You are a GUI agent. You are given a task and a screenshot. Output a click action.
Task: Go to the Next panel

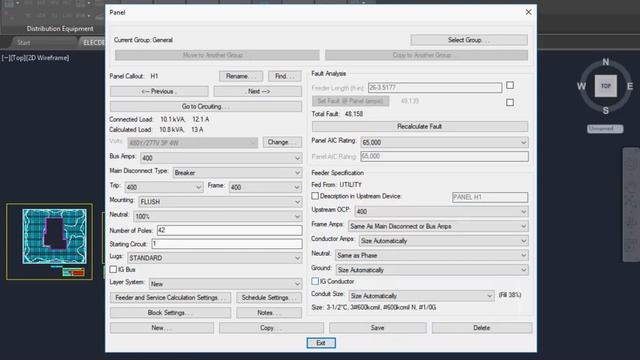point(258,91)
